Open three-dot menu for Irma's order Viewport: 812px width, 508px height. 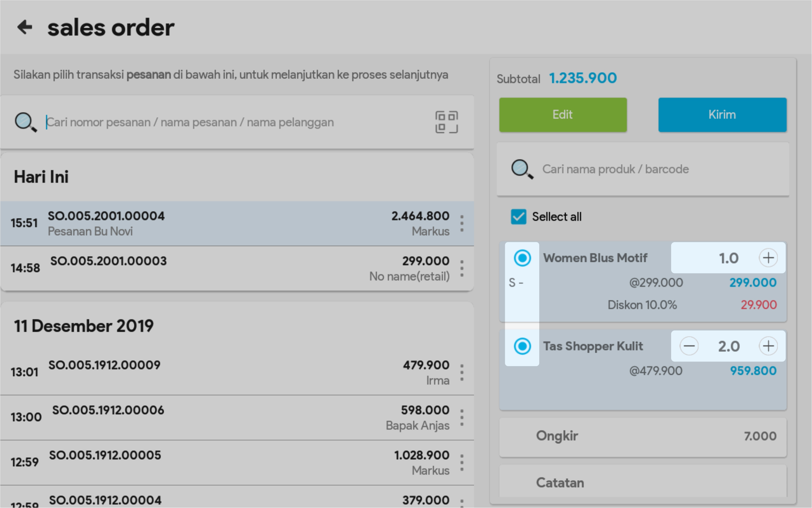[462, 372]
